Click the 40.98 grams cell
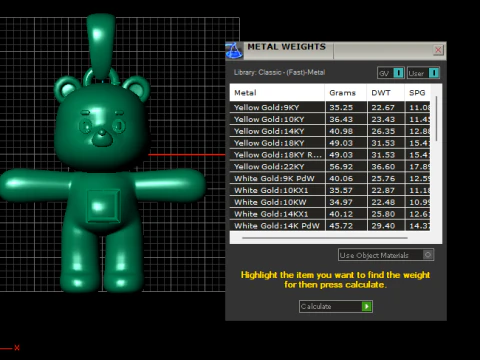The height and width of the screenshot is (360, 480). pos(346,131)
